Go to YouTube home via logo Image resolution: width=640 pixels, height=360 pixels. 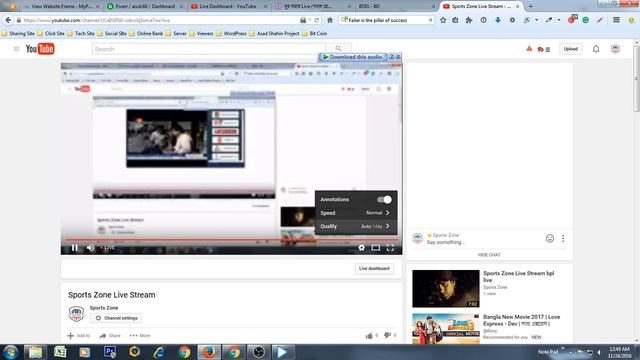tap(40, 49)
